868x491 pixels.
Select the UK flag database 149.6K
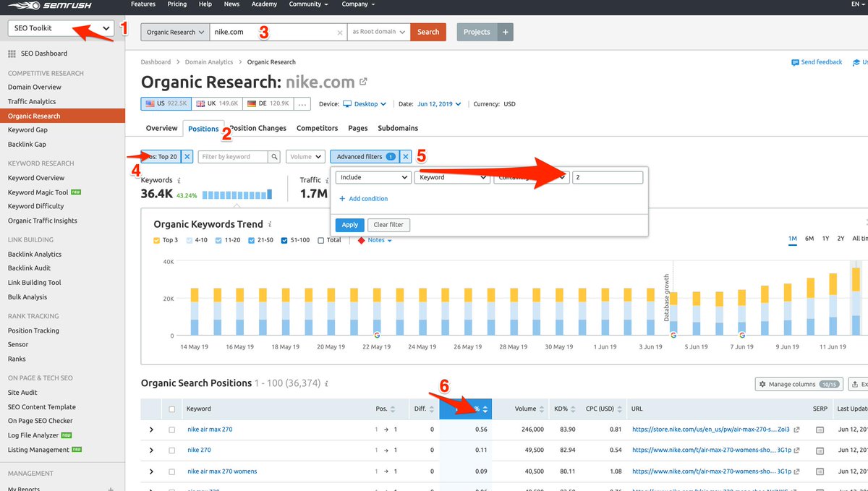point(217,104)
